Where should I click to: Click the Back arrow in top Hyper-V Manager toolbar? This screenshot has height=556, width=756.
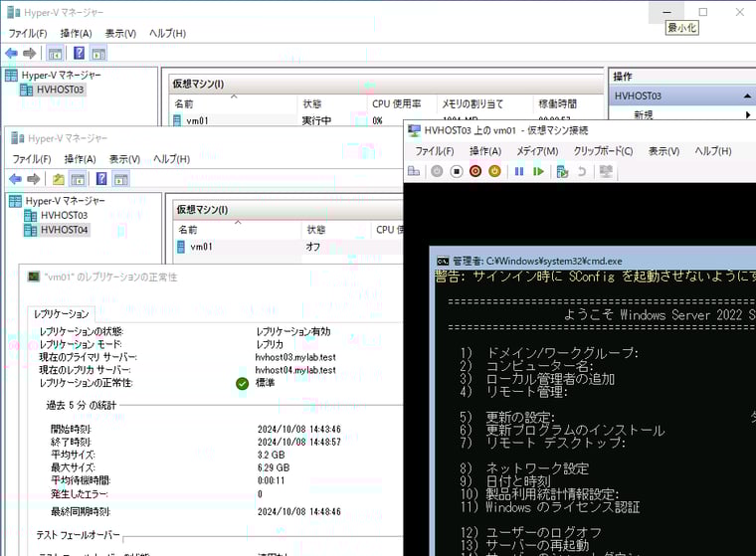point(12,53)
